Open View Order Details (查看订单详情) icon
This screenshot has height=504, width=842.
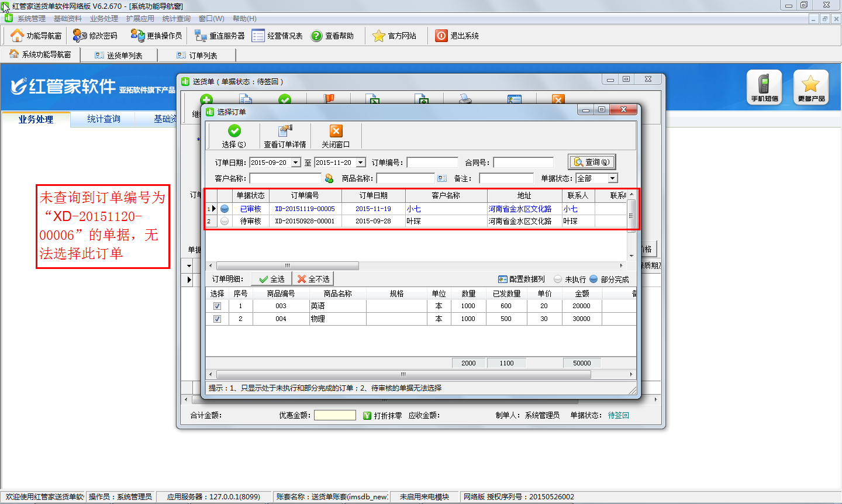[x=285, y=132]
